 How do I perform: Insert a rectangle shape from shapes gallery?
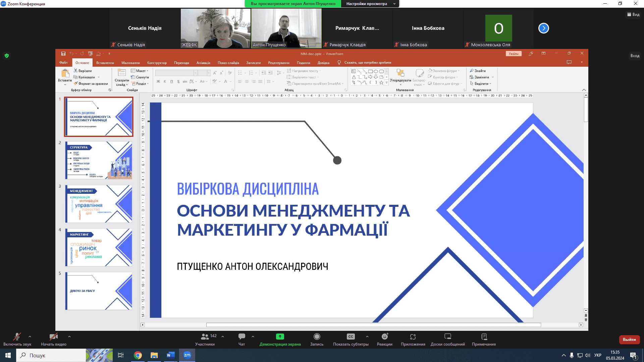(370, 71)
